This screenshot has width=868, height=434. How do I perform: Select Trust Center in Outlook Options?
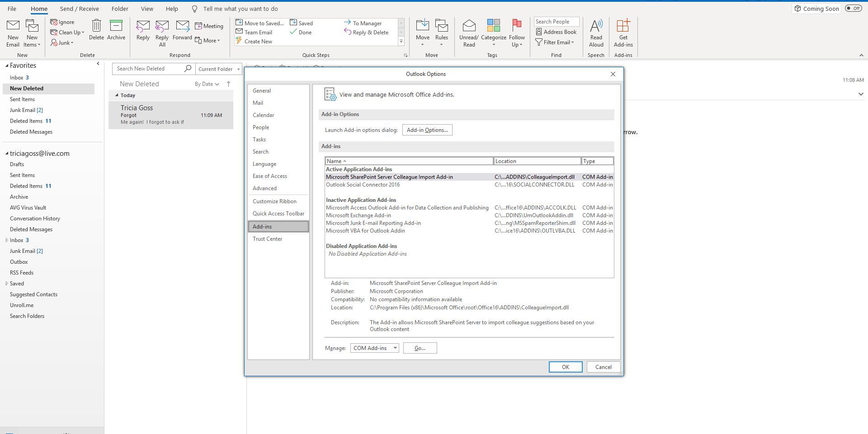[x=278, y=239]
